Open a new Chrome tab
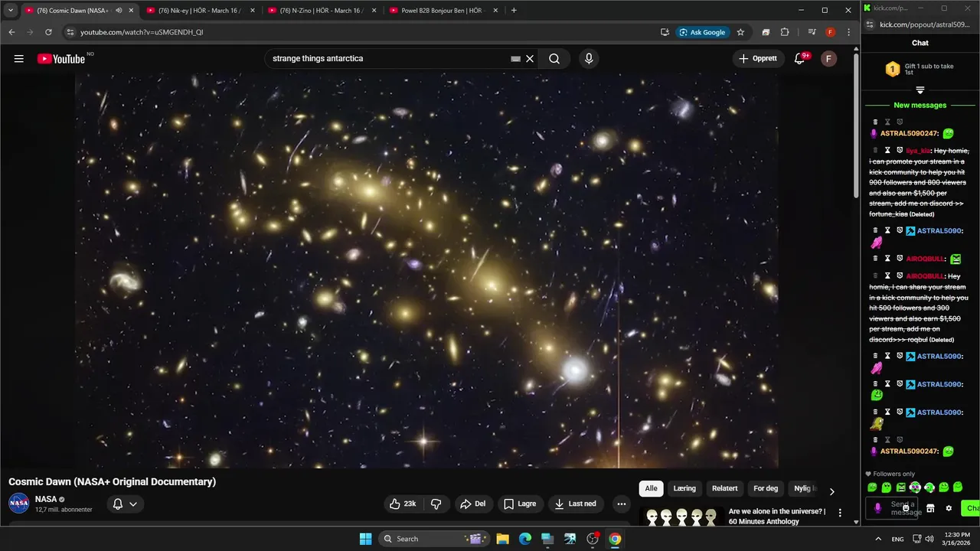980x551 pixels. 513,11
